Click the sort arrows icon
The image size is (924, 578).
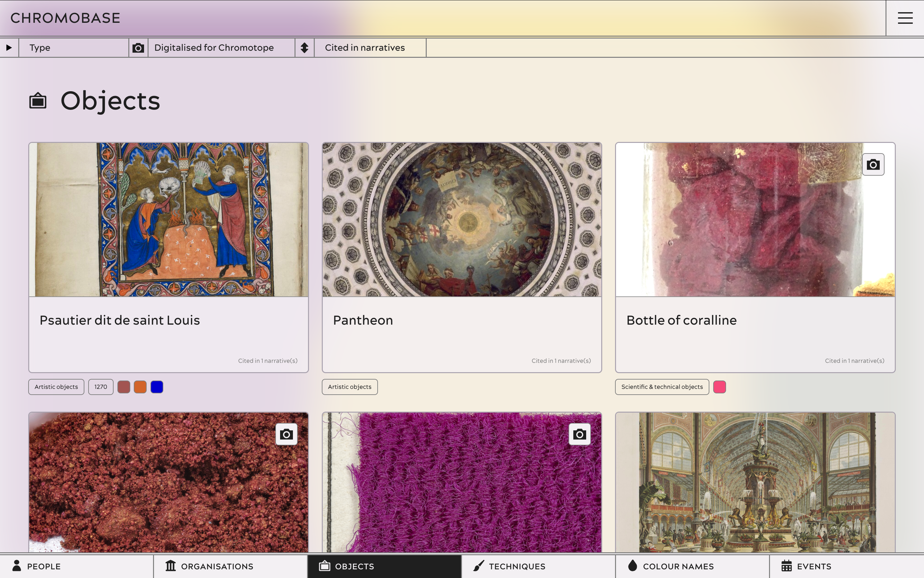click(x=304, y=48)
